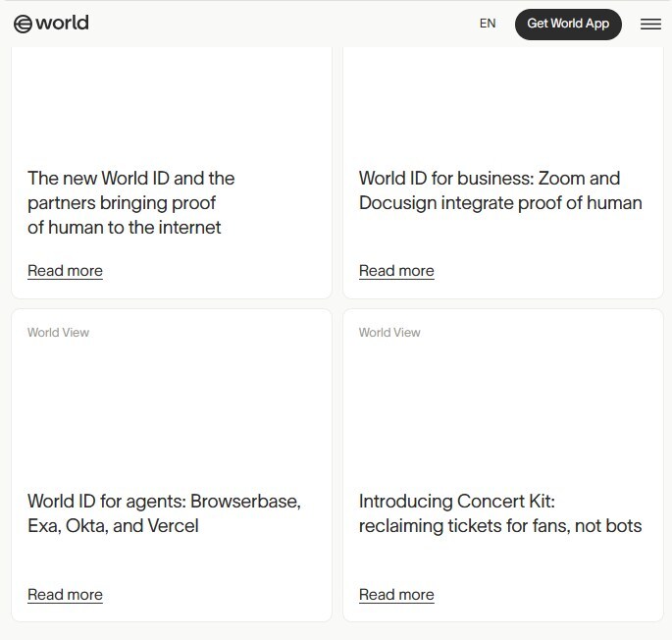The height and width of the screenshot is (640, 672).
Task: Click the Get World App button
Action: (x=568, y=24)
